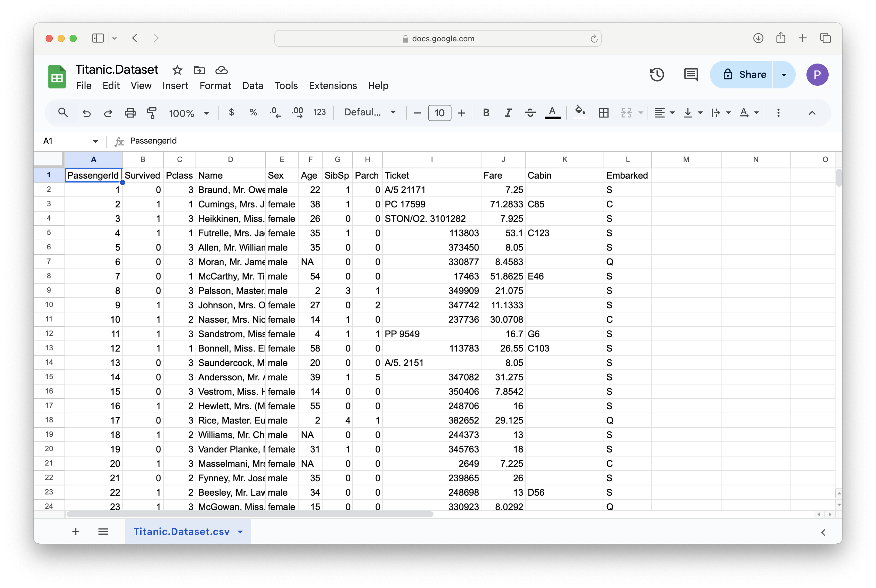The image size is (876, 588).
Task: Apply currency format with dollar icon
Action: pos(231,112)
